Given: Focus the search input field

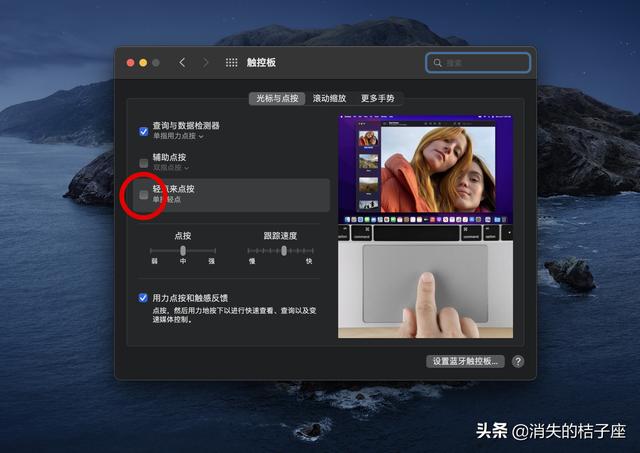Looking at the screenshot, I should tap(478, 63).
